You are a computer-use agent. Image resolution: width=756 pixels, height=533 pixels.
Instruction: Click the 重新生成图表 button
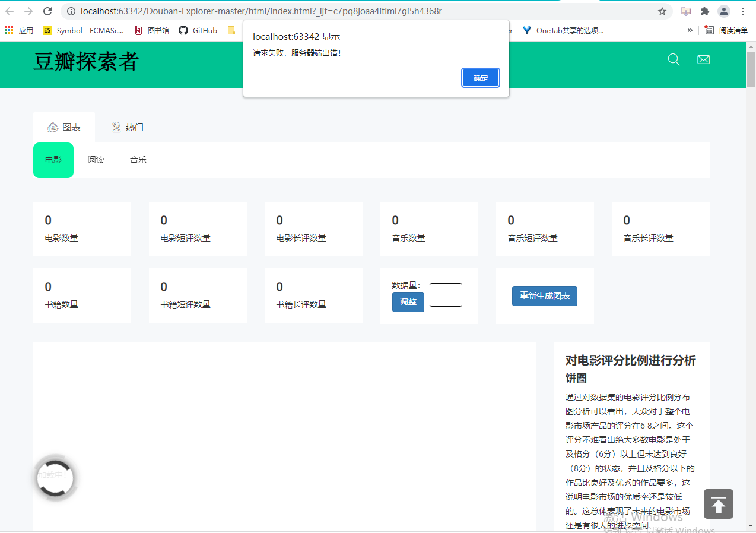tap(544, 296)
